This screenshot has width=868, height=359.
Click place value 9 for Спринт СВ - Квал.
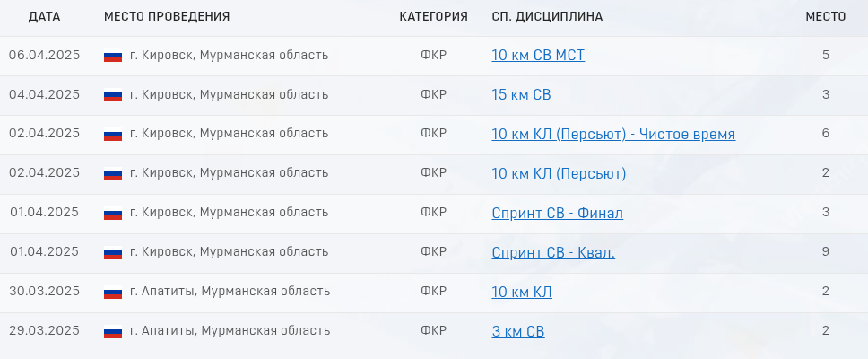click(825, 251)
